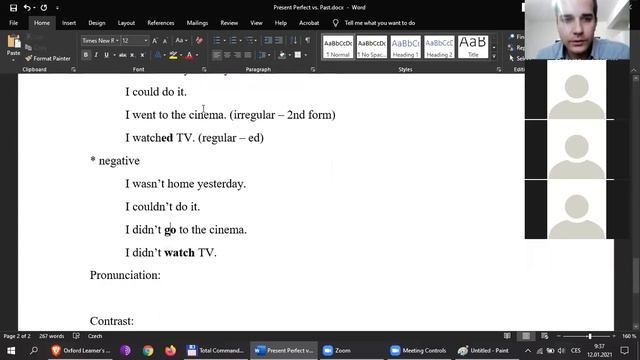Open Paragraph dialog launcher
Viewport: 640px width, 360px height.
click(x=313, y=70)
